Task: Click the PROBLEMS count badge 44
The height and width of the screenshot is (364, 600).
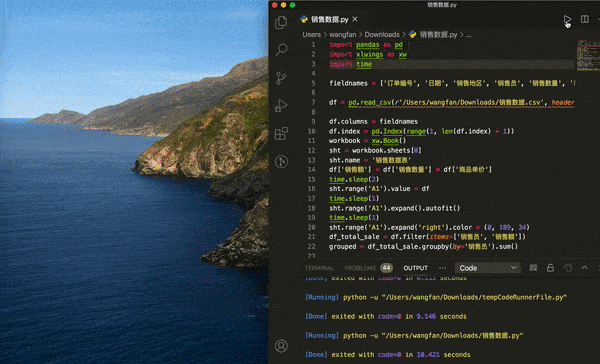Action: pos(386,268)
